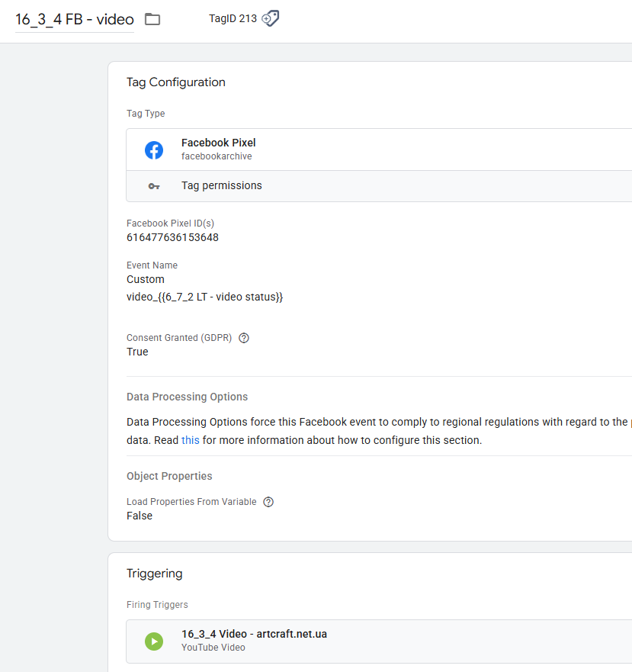Viewport: 632px width, 672px height.
Task: Click the TagID tag icon
Action: [271, 18]
